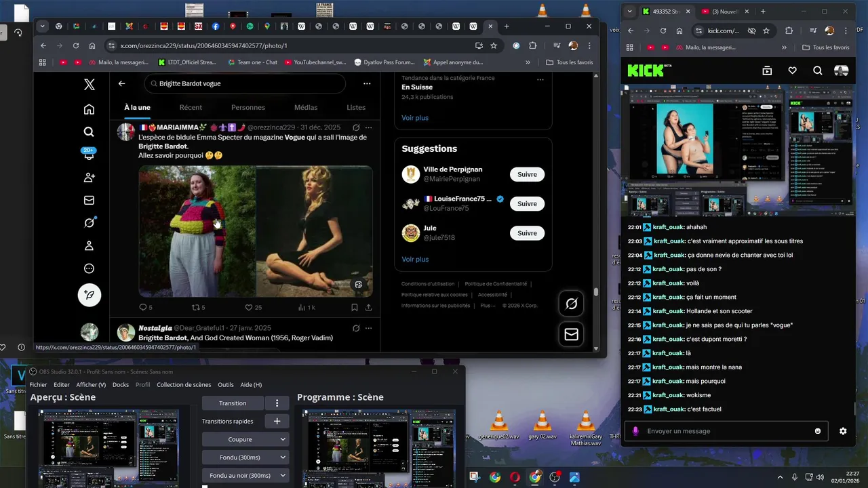The height and width of the screenshot is (488, 868).
Task: Bookmark the x.com page with star icon
Action: 494,45
